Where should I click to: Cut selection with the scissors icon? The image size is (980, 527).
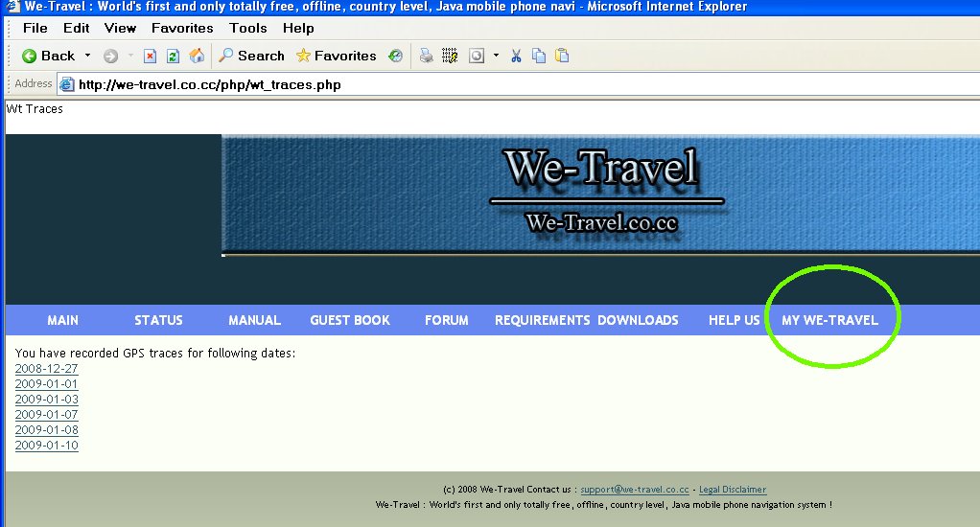point(516,57)
